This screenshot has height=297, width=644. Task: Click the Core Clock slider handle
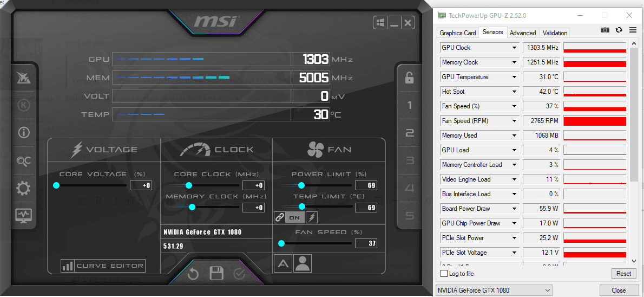(188, 185)
